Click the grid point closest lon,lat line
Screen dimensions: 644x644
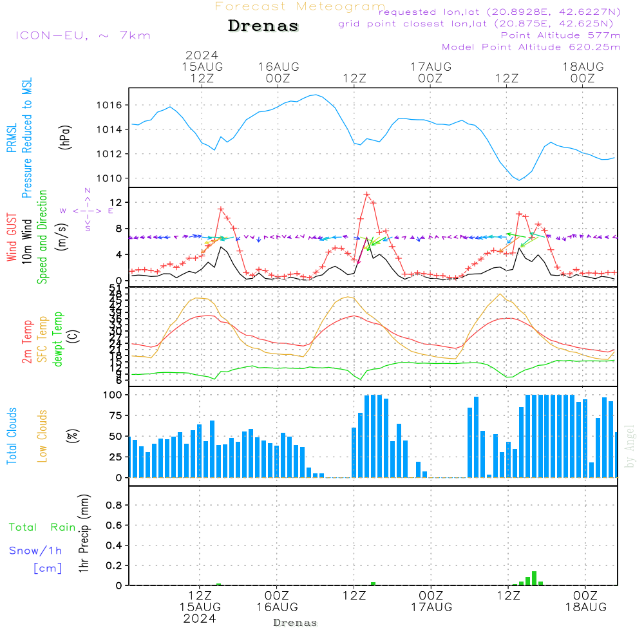476,24
